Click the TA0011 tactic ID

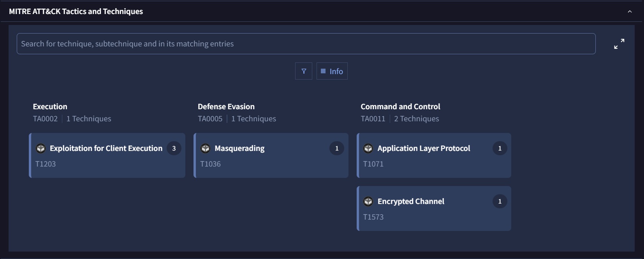click(x=373, y=119)
